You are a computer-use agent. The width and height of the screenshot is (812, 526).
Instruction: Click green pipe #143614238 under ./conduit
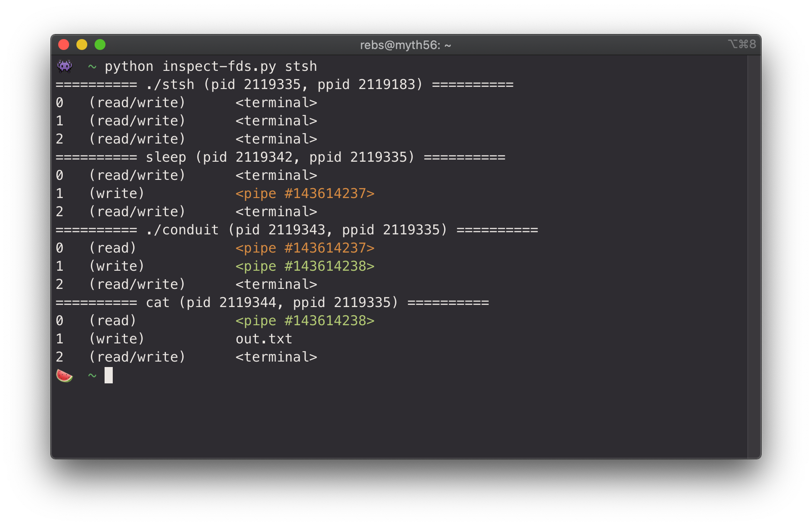click(x=305, y=266)
